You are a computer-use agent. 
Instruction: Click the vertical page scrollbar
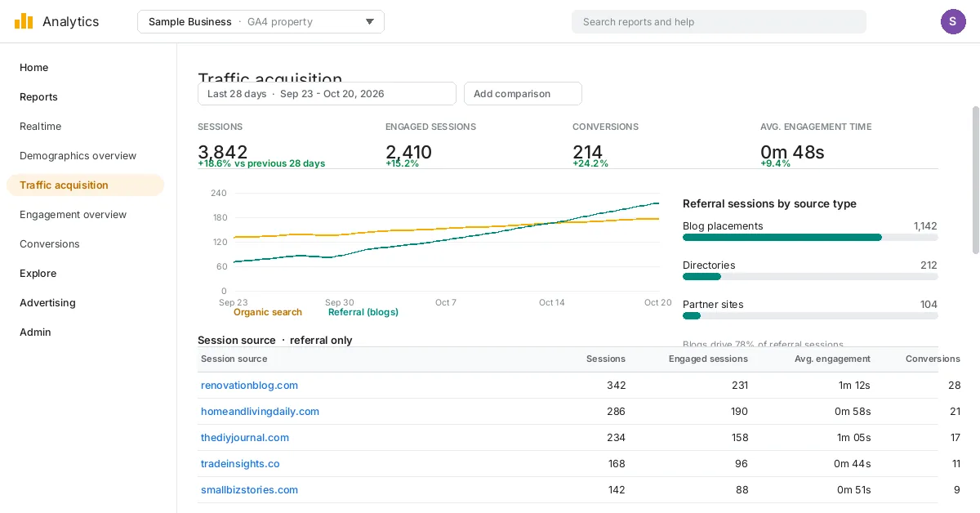click(975, 180)
